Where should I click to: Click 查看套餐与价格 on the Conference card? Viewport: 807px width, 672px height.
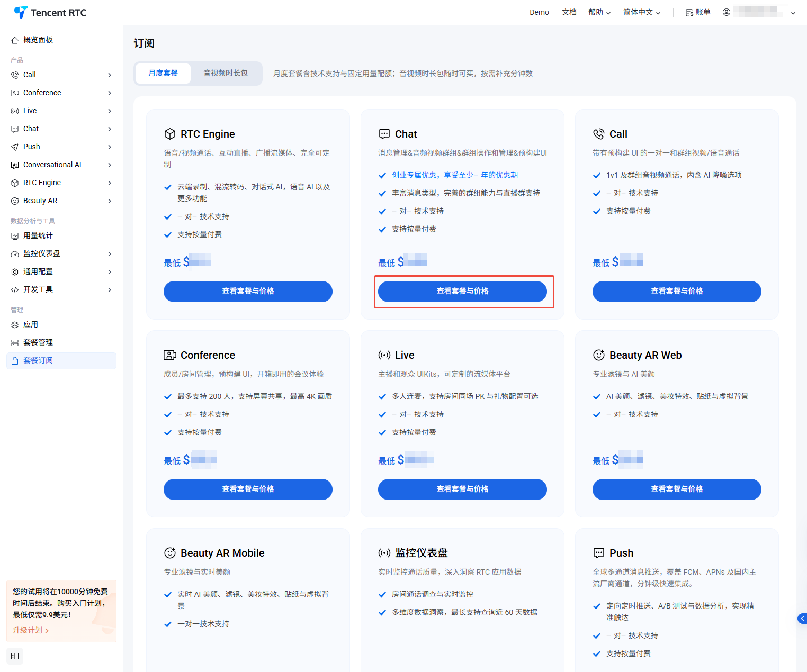pos(248,489)
